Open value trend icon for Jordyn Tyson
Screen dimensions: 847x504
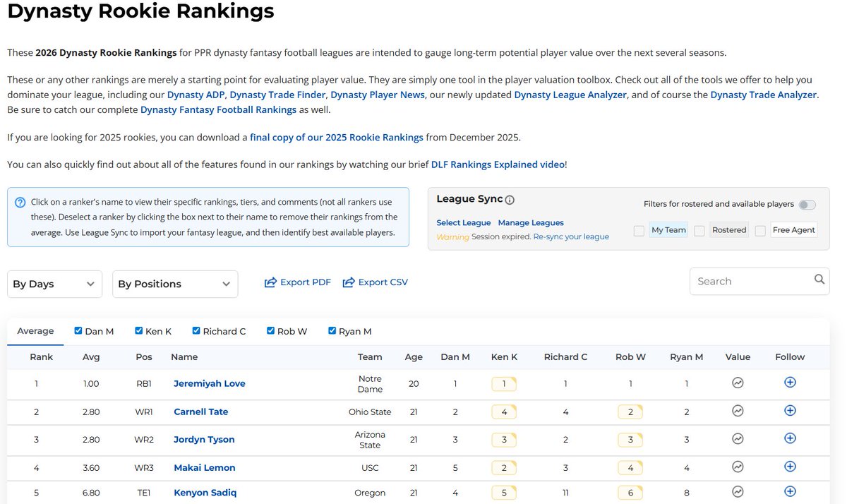coord(738,438)
